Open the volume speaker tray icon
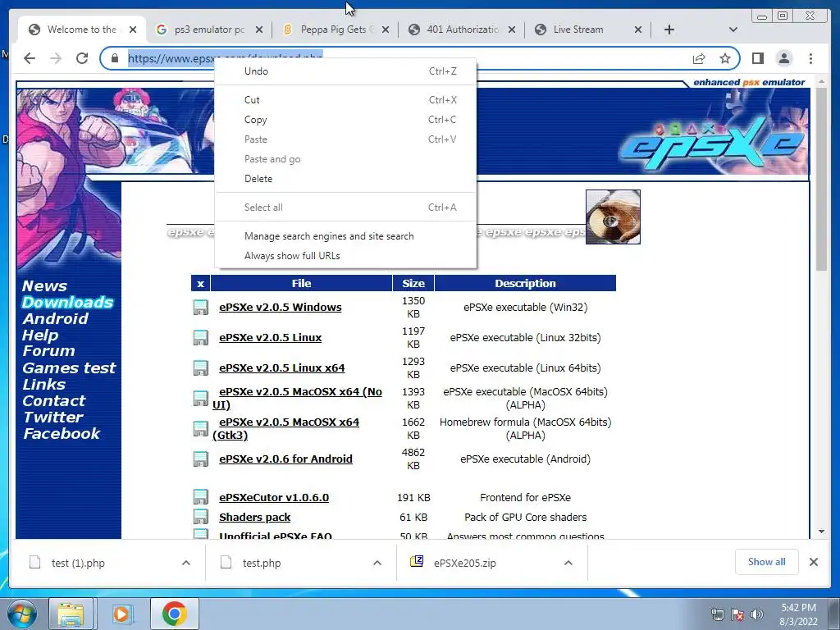840x630 pixels. pos(757,614)
